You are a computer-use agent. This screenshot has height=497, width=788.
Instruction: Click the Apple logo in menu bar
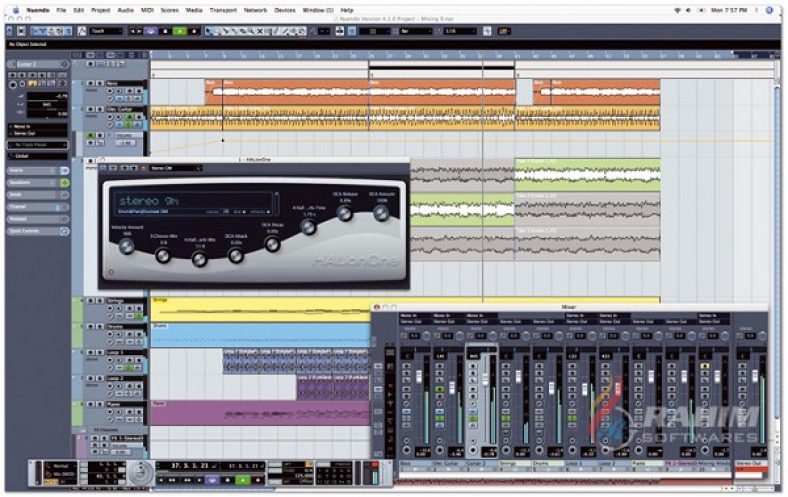[15, 10]
